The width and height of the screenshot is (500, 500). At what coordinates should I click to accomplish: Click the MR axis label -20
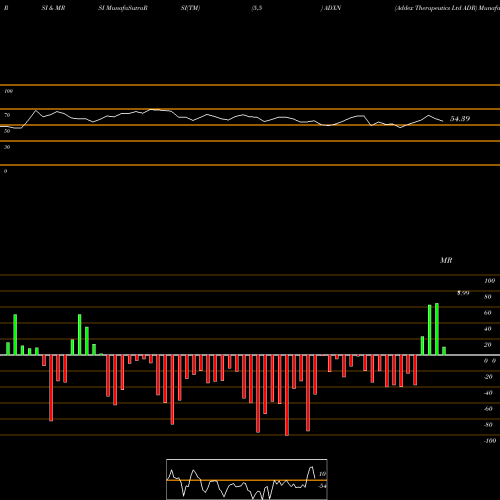click(488, 377)
